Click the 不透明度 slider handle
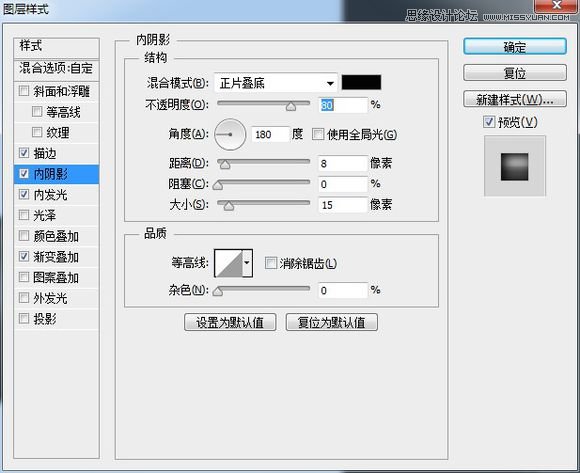 pyautogui.click(x=291, y=107)
